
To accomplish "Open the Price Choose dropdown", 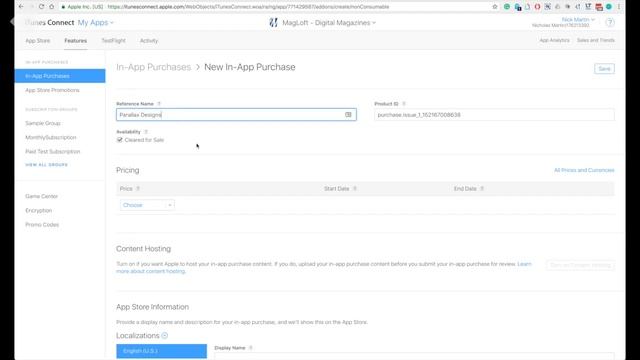I will point(147,205).
